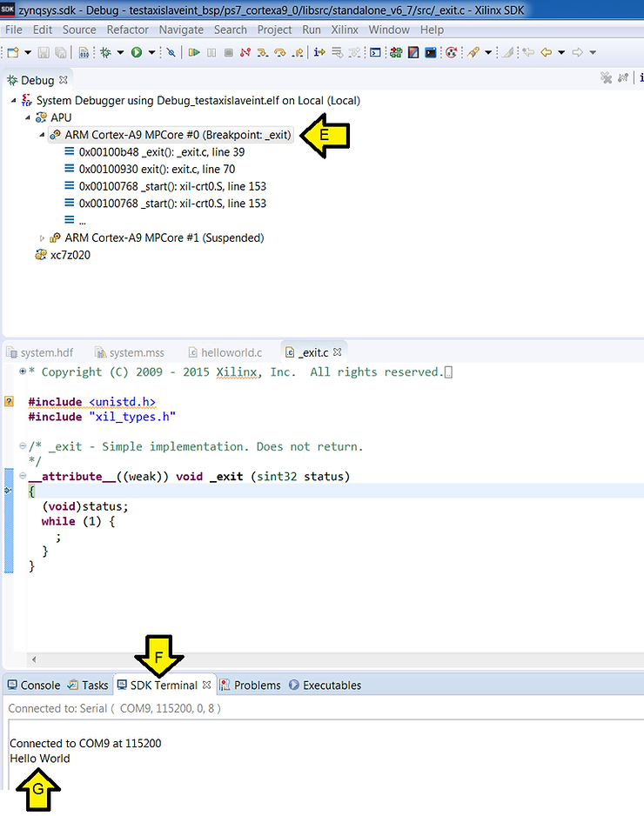644x816 pixels.
Task: Click the Debug bug icon in toolbar
Action: pyautogui.click(x=106, y=52)
